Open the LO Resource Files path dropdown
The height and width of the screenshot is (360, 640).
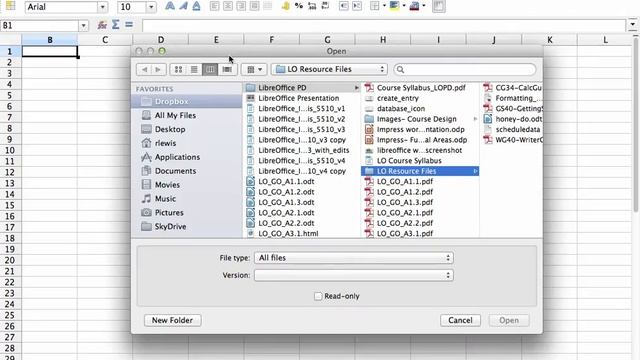(x=330, y=69)
